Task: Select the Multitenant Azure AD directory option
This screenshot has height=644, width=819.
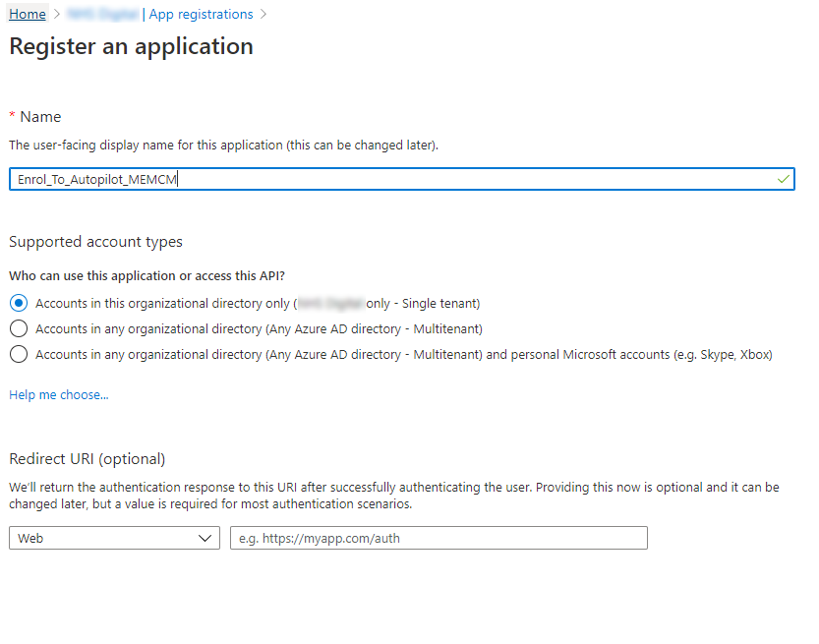Action: 19,328
